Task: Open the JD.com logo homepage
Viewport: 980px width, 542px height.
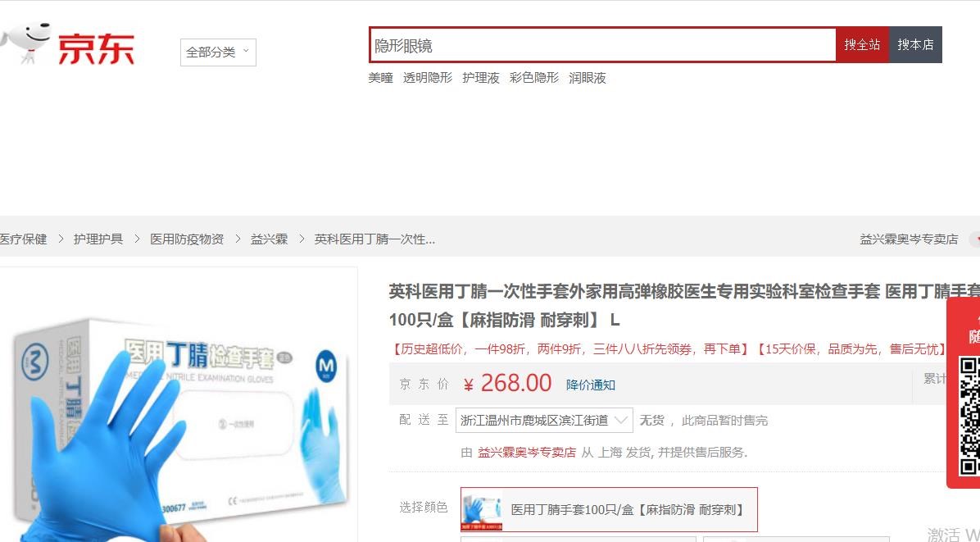Action: (96, 48)
